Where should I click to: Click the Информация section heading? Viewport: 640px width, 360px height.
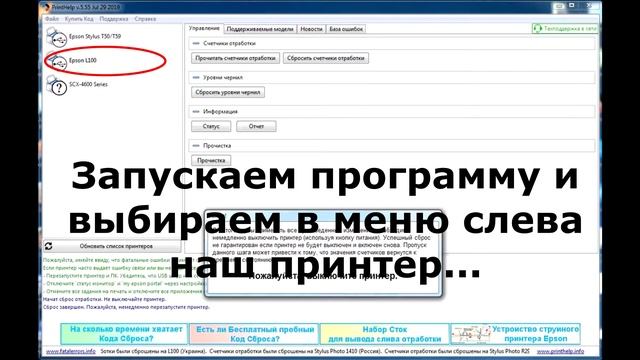220,111
